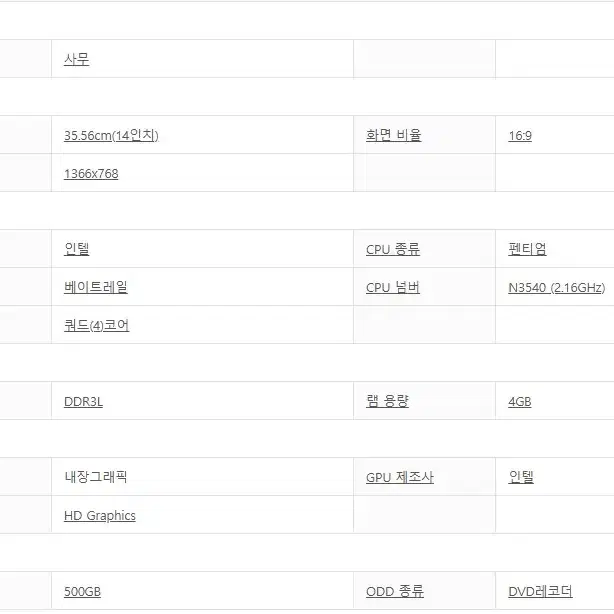This screenshot has height=614, width=614.
Task: Select the 쿼드(4)코어 link
Action: 97,325
